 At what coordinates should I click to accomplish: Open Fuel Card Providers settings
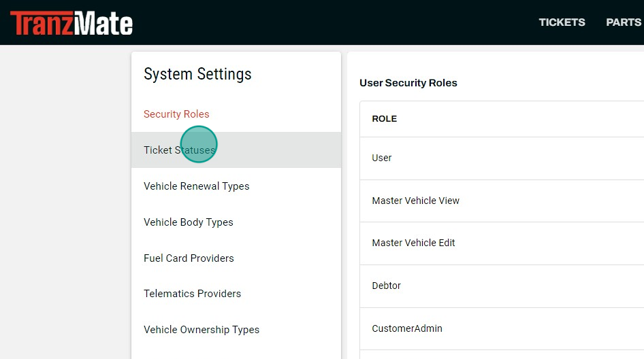pos(236,258)
